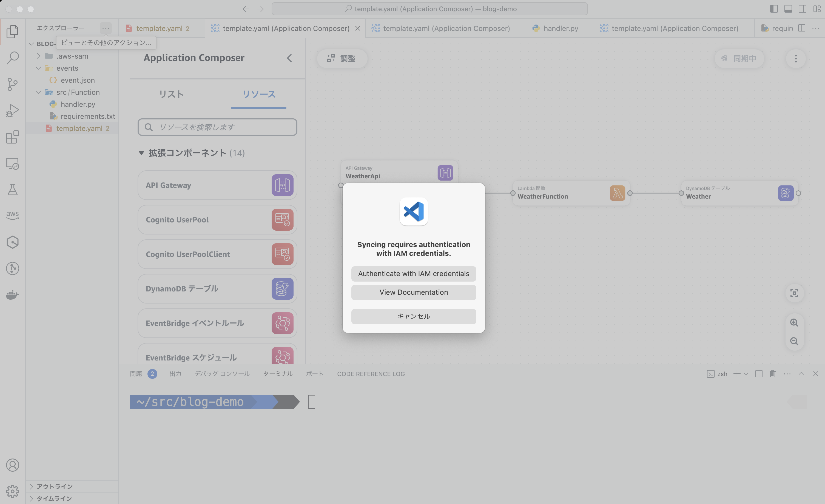Switch to the 問題 panel tab

(136, 374)
